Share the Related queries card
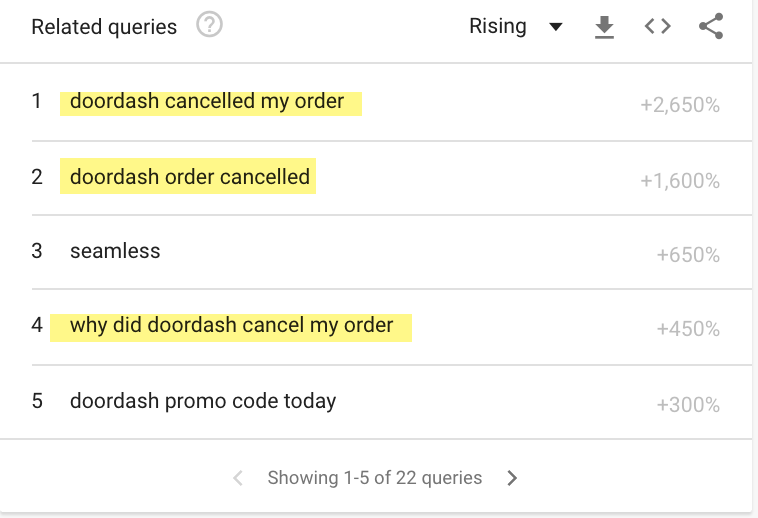Screen dimensions: 758x518 coord(711,26)
